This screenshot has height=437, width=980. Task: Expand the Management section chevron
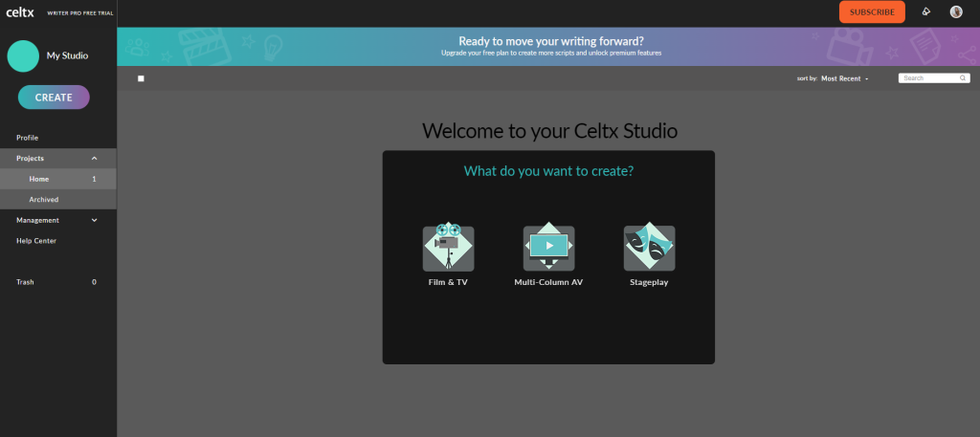click(x=94, y=220)
